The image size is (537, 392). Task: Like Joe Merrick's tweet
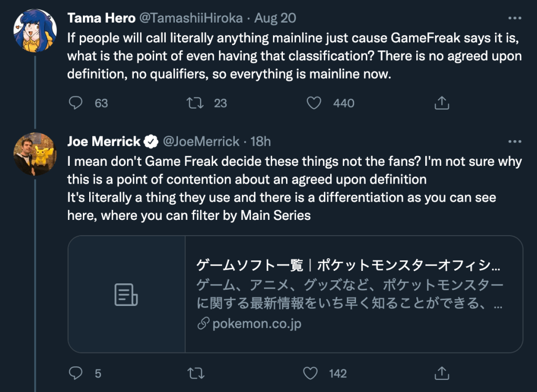[x=311, y=373]
